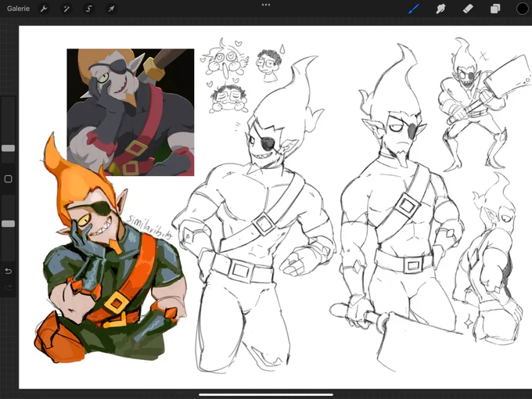Select the Smudge tool
Screen dimensions: 532x399
440,9
